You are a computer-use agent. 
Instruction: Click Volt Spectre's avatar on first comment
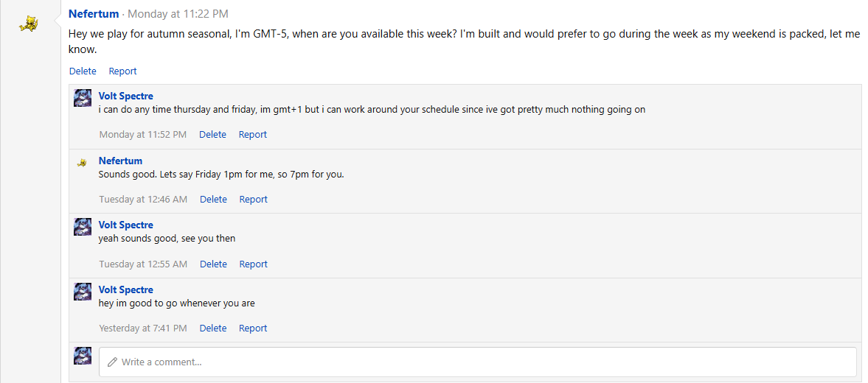(83, 98)
